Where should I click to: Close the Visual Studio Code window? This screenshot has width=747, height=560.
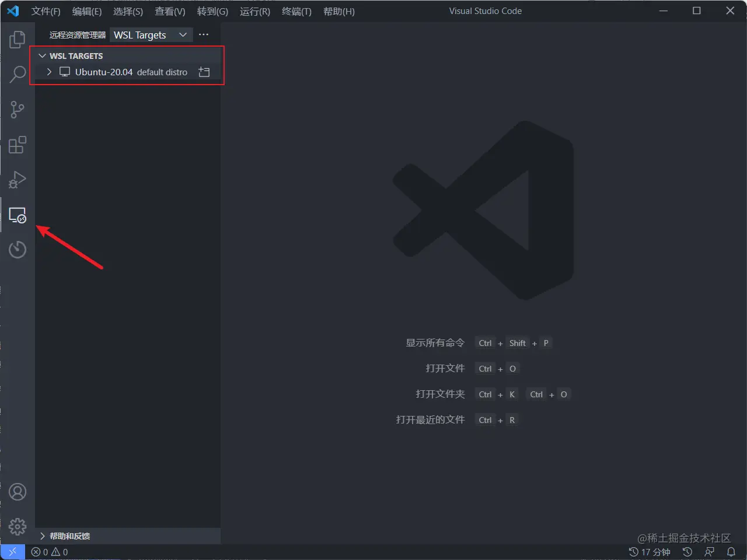[x=730, y=11]
